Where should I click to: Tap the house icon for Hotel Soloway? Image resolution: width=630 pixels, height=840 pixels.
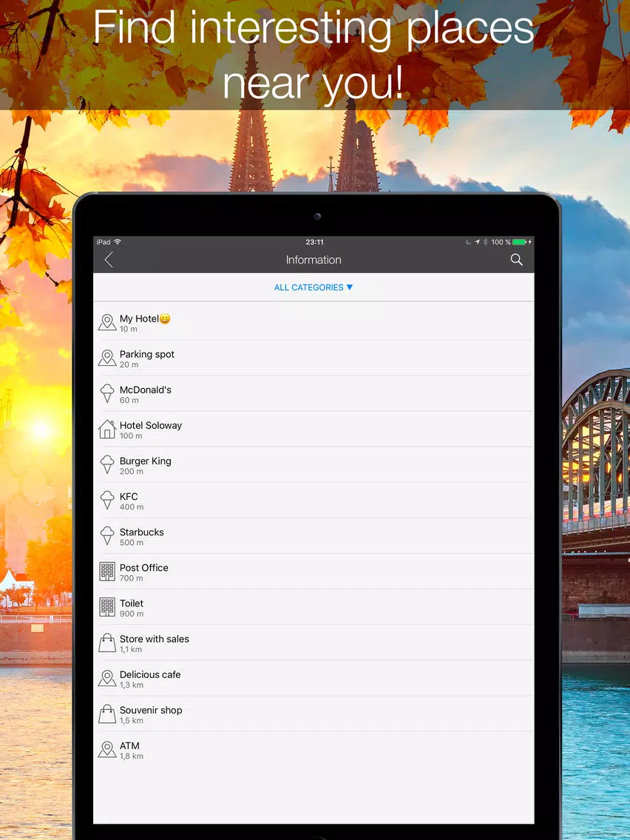pyautogui.click(x=107, y=429)
